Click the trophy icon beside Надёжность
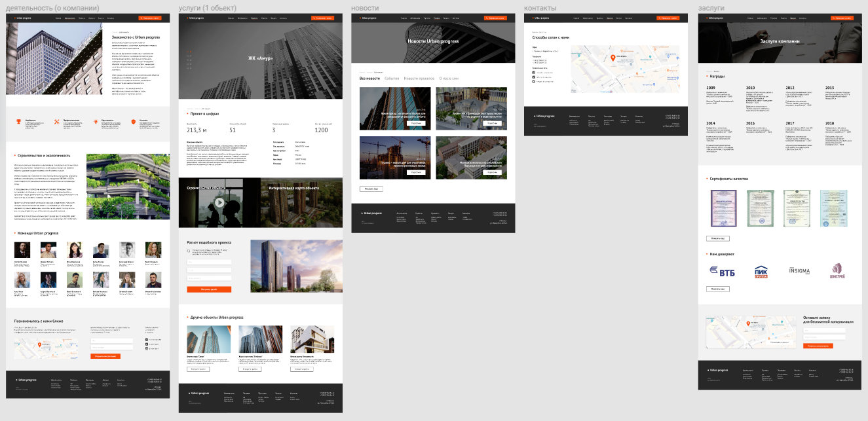 [x=19, y=122]
